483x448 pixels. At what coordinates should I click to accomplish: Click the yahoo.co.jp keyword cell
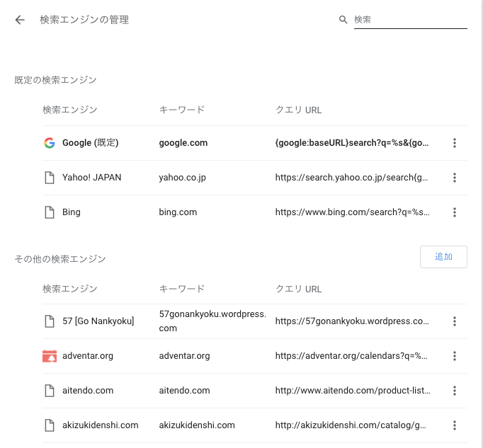182,178
